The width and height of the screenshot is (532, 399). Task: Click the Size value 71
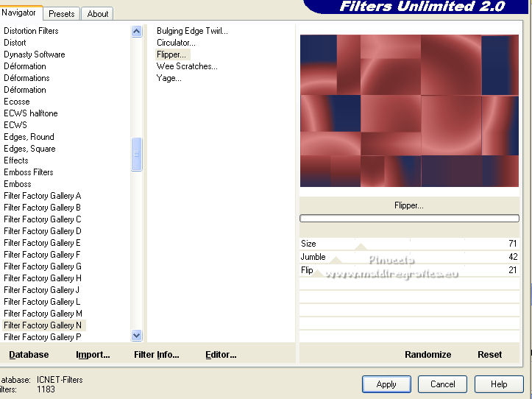512,244
